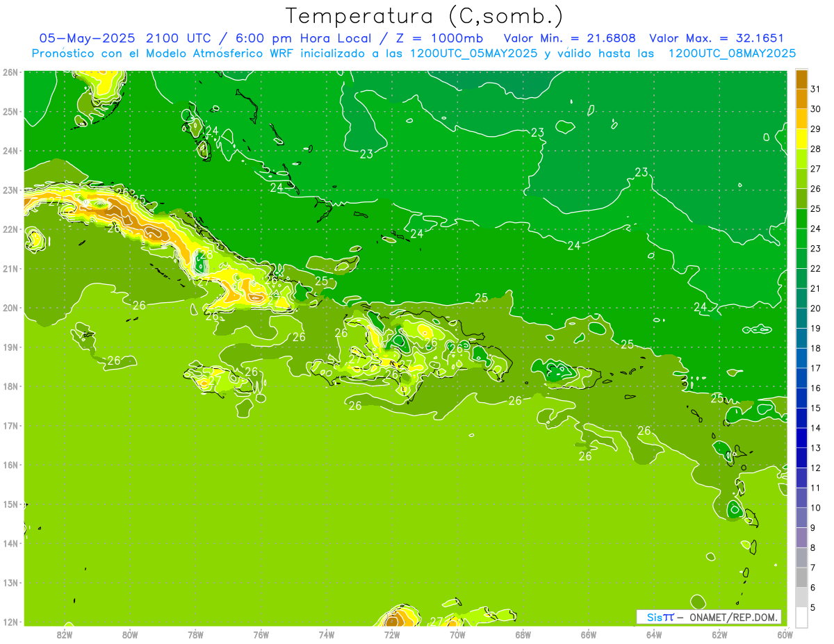
Task: Click the '18N' latitude axis label
Action: (x=10, y=386)
